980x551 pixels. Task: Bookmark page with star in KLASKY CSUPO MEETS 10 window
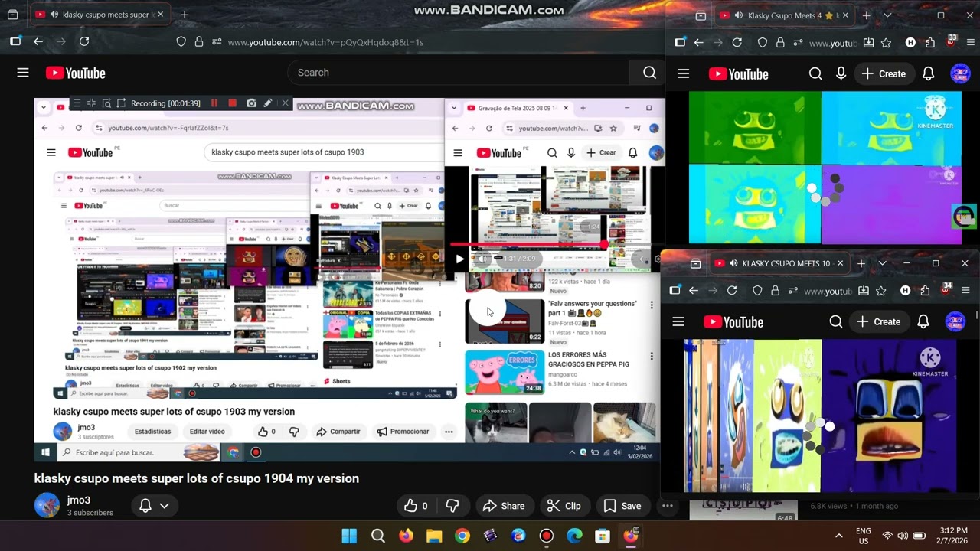tap(881, 291)
